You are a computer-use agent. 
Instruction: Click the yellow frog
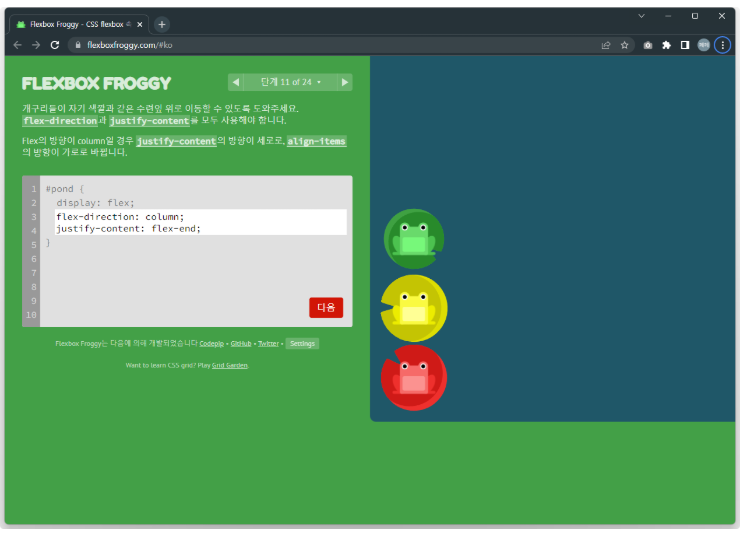[414, 309]
